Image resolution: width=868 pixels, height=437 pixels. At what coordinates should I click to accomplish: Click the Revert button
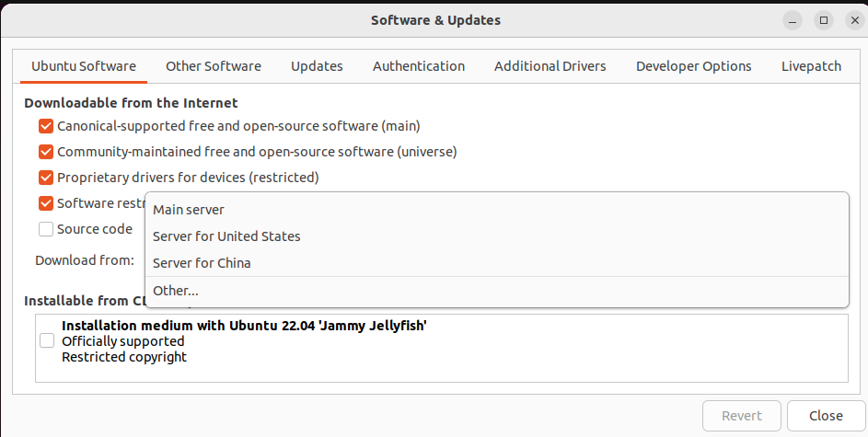coord(742,416)
